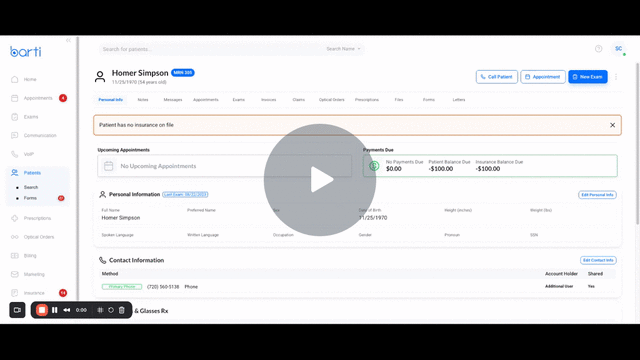The image size is (640, 360).
Task: Click the page vertical scrollbar
Action: tap(637, 143)
